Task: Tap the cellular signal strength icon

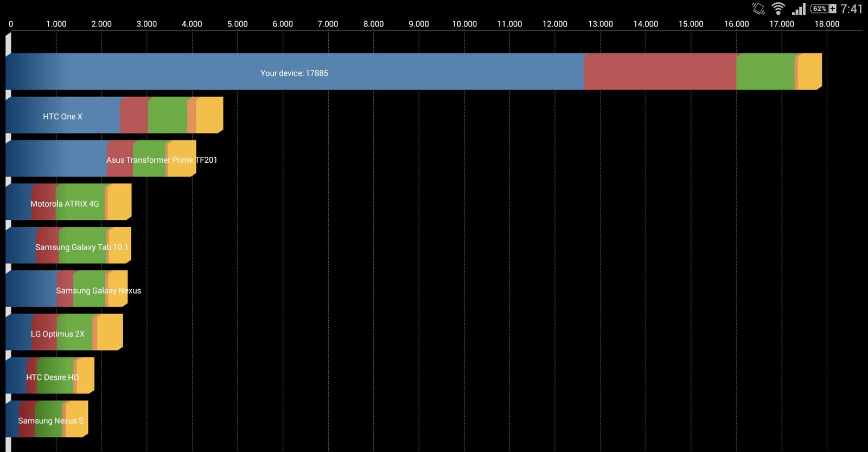Action: (799, 9)
